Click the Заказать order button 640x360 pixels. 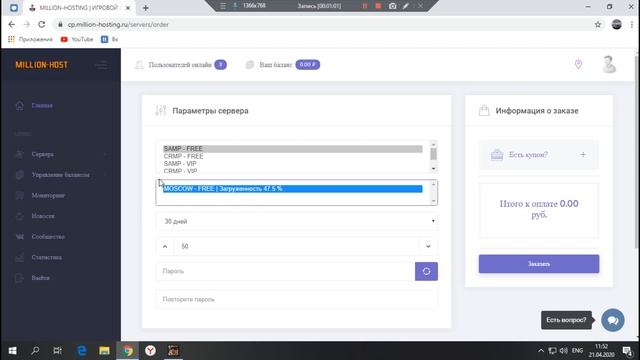539,264
